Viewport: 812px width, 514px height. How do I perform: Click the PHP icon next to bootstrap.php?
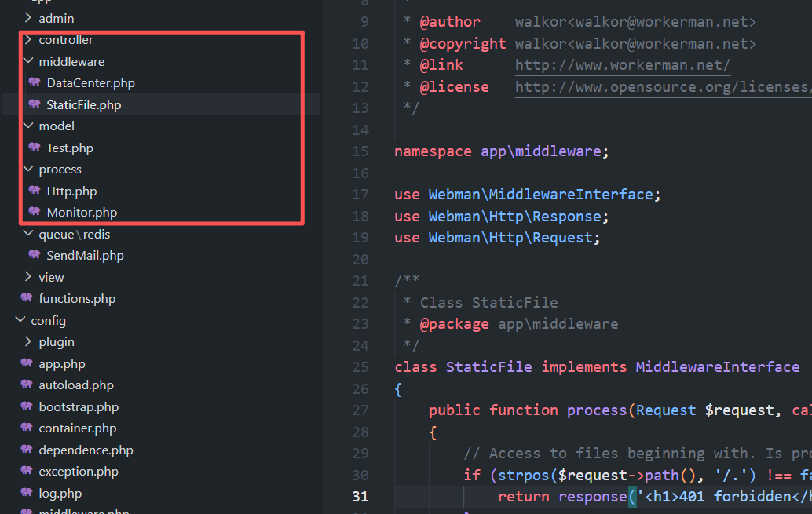pyautogui.click(x=27, y=406)
